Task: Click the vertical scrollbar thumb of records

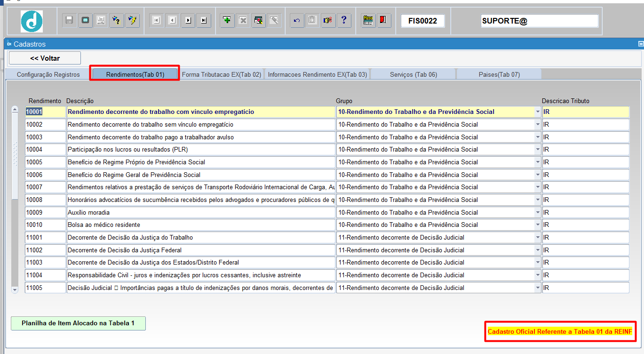Action: [15, 157]
